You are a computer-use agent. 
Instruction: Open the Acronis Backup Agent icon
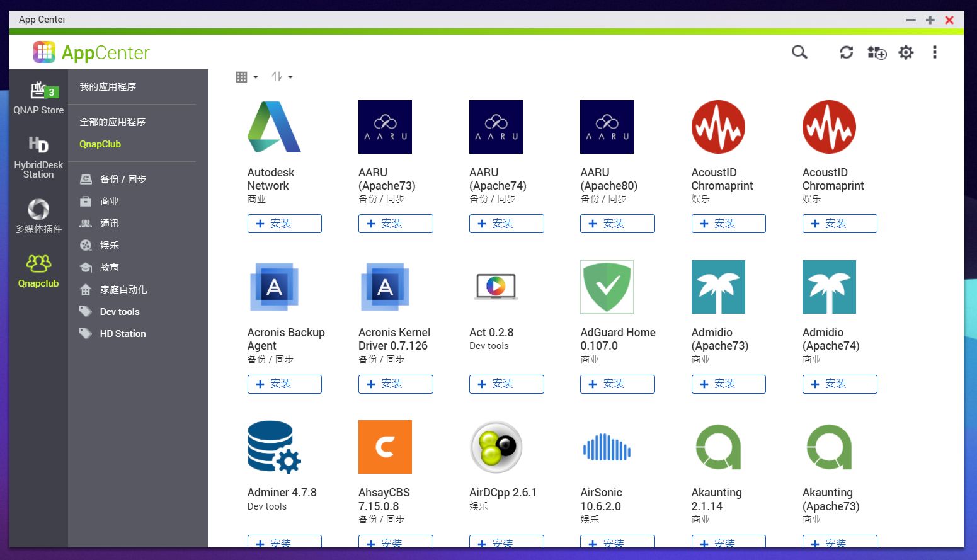point(274,287)
